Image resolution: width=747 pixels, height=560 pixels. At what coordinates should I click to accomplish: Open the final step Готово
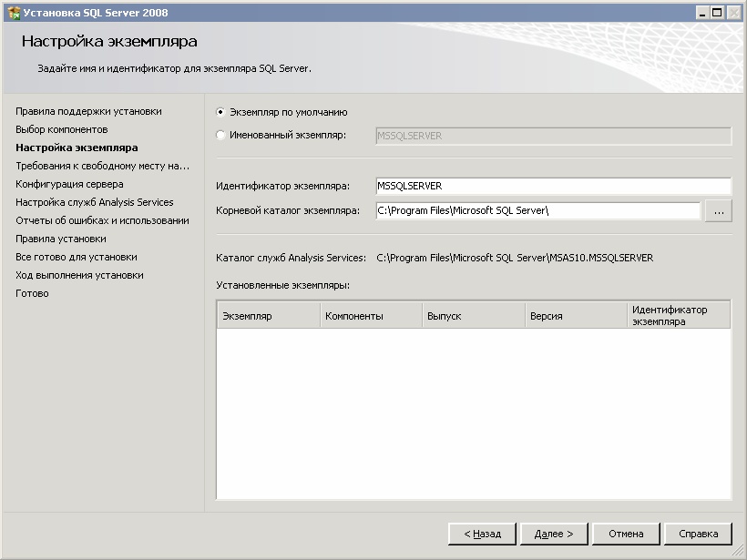(x=32, y=293)
